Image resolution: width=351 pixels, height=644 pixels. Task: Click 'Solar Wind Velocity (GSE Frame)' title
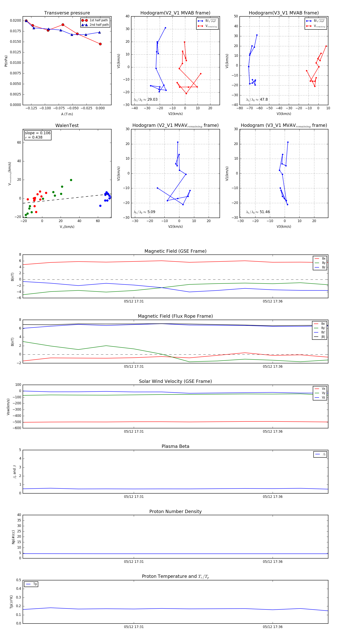(x=175, y=382)
